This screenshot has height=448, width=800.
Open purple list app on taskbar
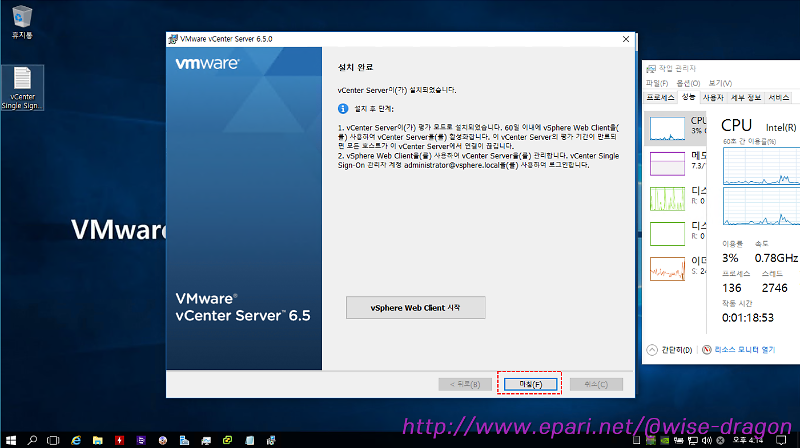141,440
